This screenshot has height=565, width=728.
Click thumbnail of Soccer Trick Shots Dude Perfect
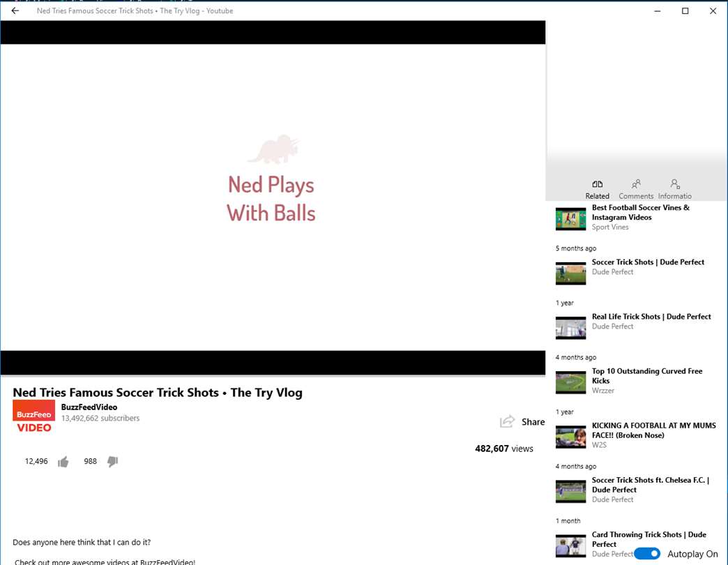point(570,273)
